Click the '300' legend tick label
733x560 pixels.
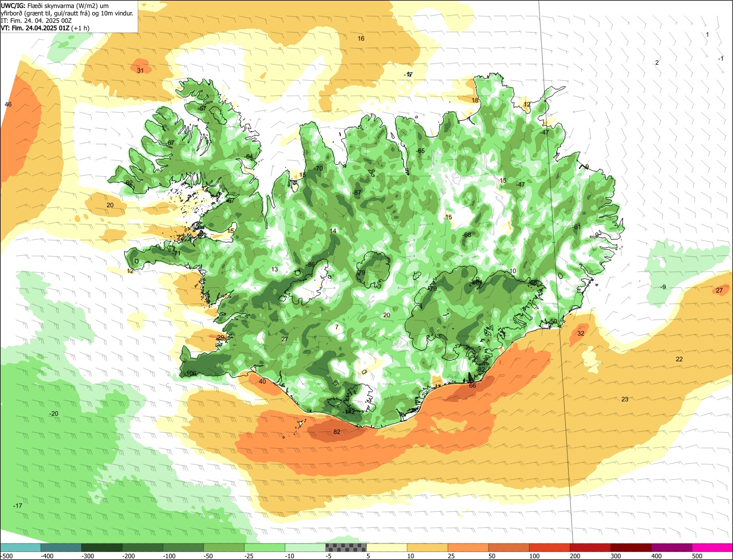[x=616, y=556]
